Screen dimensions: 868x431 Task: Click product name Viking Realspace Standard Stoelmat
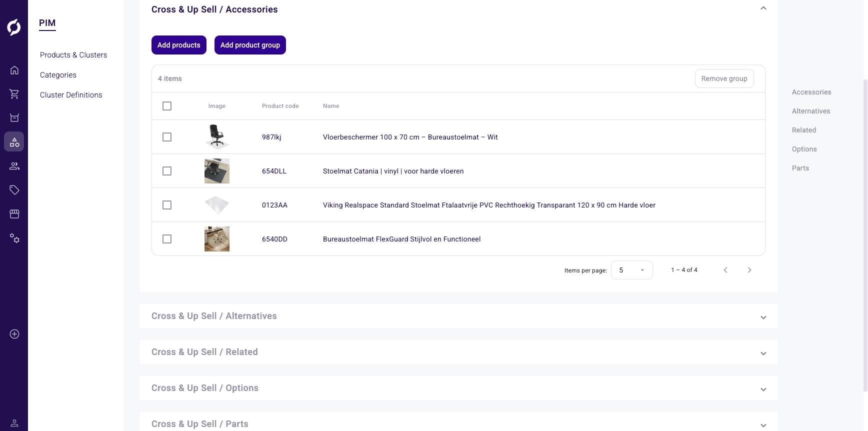click(489, 205)
